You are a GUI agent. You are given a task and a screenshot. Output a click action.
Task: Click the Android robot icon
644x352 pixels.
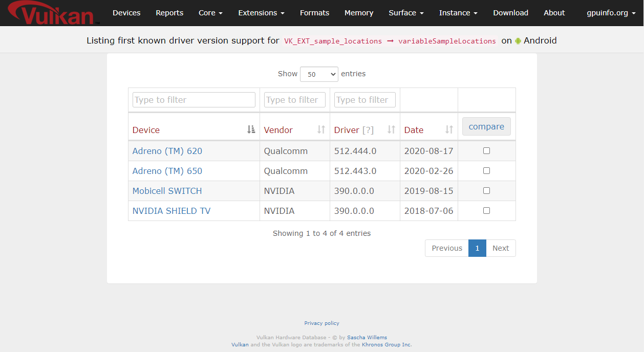tap(518, 41)
